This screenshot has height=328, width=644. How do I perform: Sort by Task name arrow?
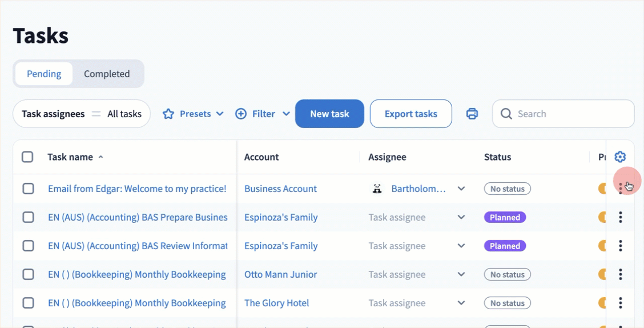tap(101, 157)
